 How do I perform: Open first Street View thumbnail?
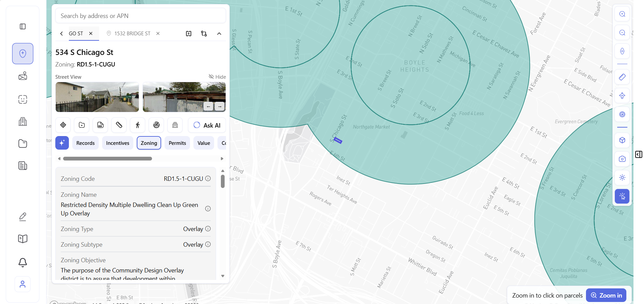coord(97,97)
